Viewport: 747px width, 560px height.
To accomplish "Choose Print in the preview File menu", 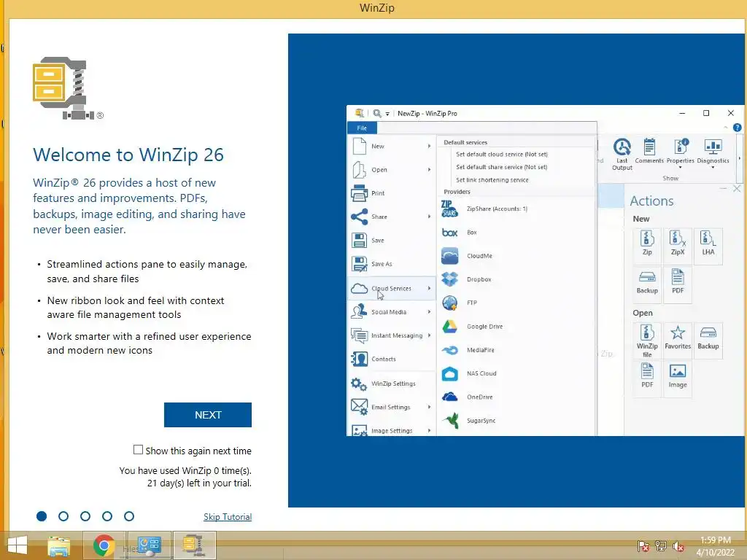I will (392, 192).
